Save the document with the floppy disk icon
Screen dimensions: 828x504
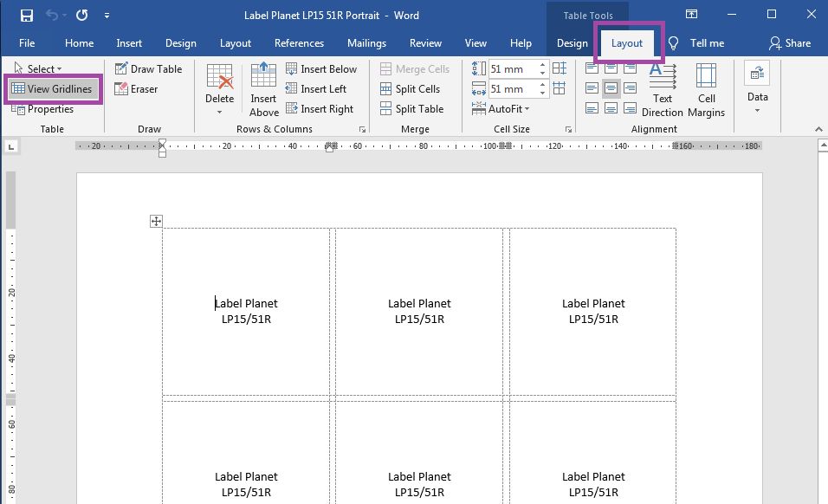(26, 16)
